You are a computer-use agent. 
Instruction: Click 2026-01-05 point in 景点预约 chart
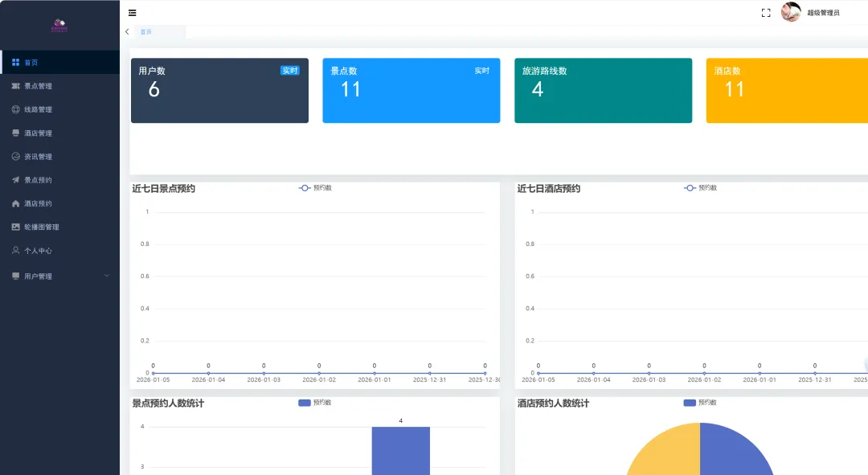point(154,373)
